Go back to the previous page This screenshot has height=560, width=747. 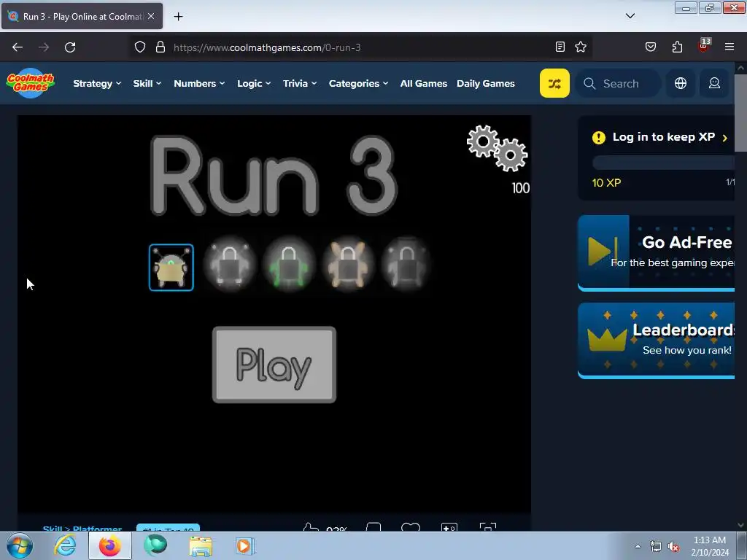(x=18, y=47)
